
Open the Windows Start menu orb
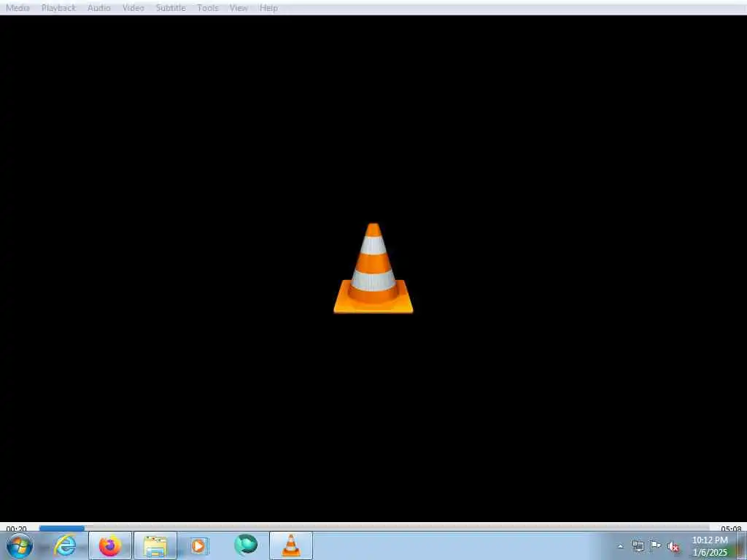point(20,545)
